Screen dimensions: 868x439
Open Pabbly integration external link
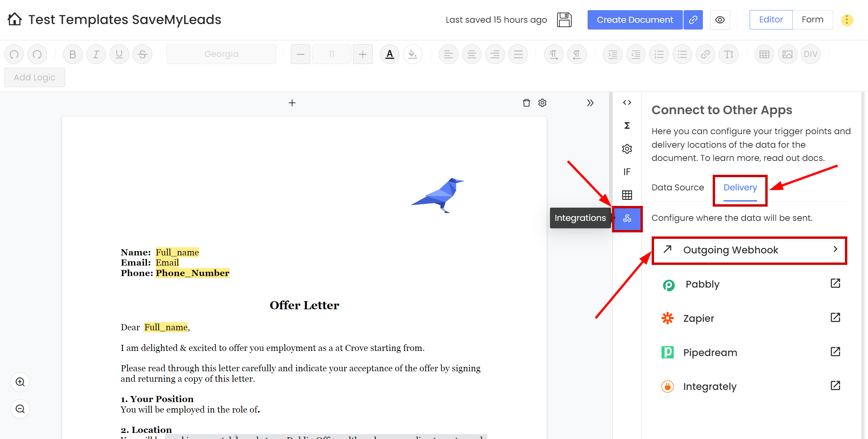pos(835,284)
